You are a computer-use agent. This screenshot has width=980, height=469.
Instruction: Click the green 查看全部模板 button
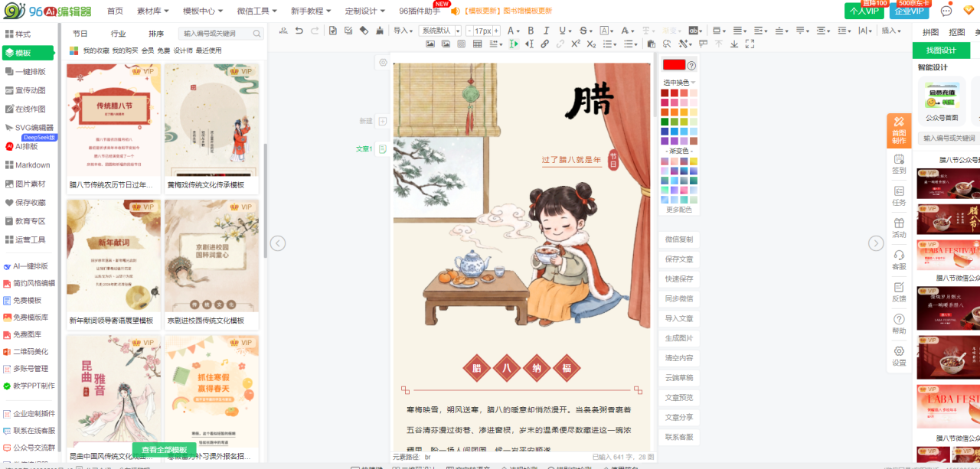[165, 450]
